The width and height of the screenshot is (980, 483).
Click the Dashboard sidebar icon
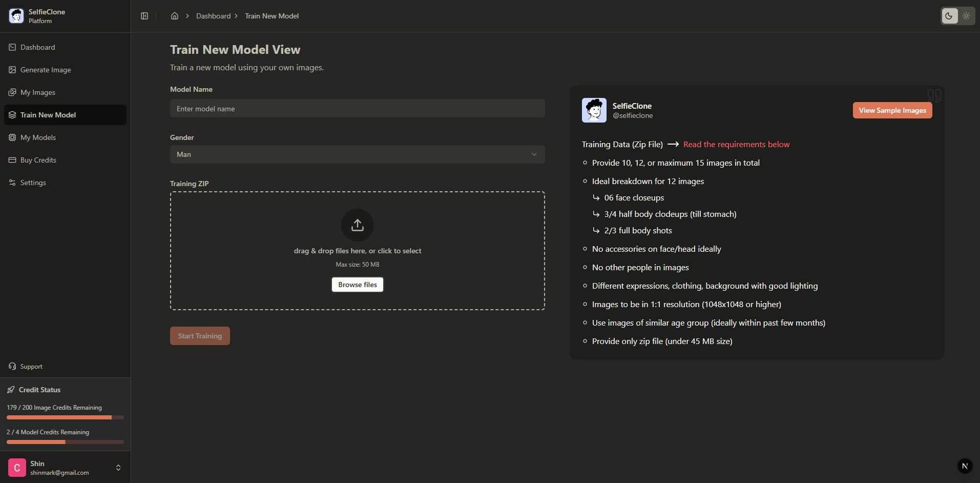[12, 47]
